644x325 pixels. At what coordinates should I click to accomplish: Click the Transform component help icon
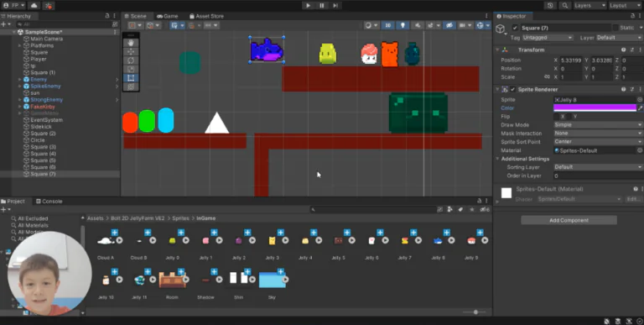624,50
